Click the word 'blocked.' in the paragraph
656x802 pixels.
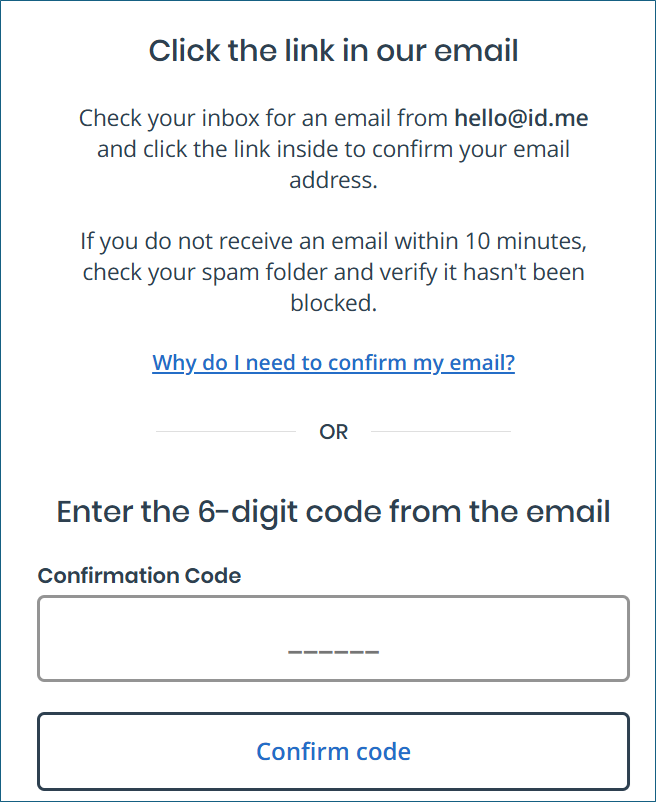click(x=333, y=303)
